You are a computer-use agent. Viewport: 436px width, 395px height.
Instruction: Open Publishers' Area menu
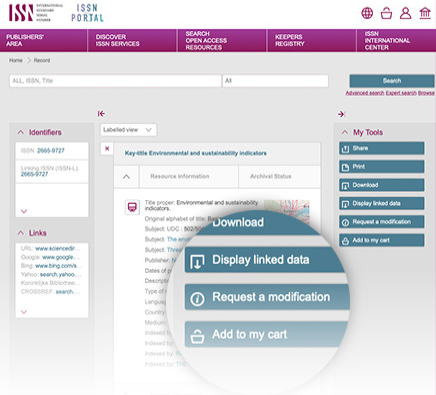point(44,40)
